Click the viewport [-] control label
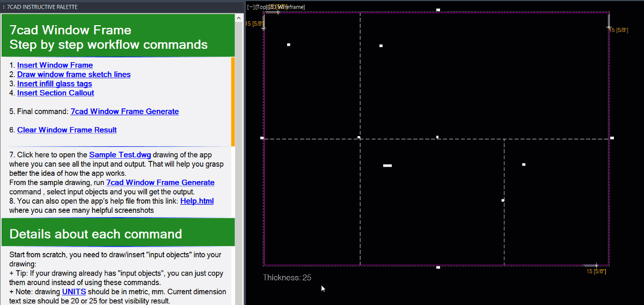Image resolution: width=644 pixels, height=305 pixels. 251,7
